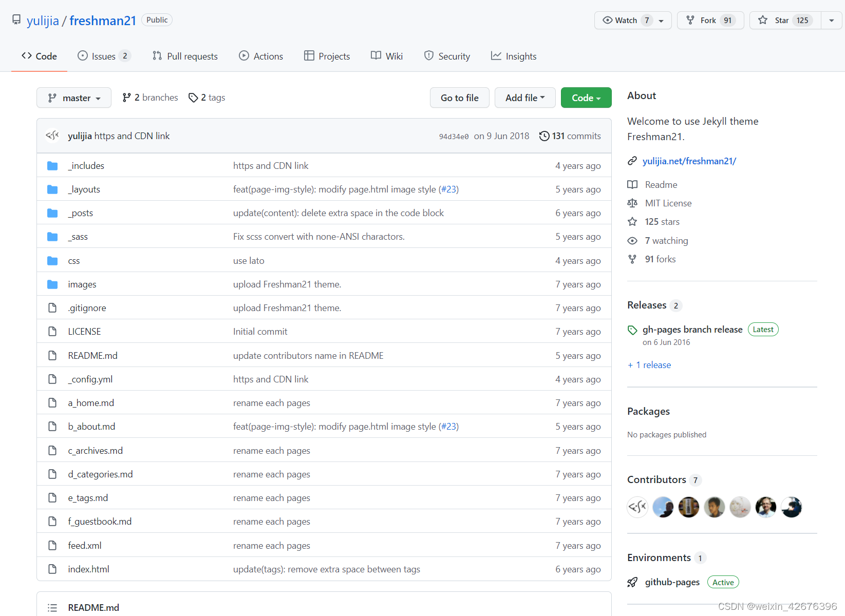The image size is (845, 616).
Task: Open the _posts folder icon
Action: (52, 213)
